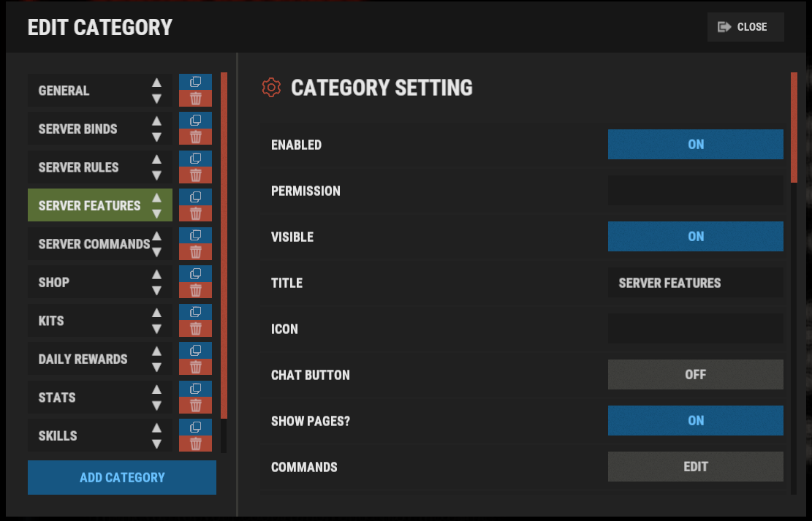812x521 pixels.
Task: Toggle the Enabled setting off
Action: coord(696,145)
